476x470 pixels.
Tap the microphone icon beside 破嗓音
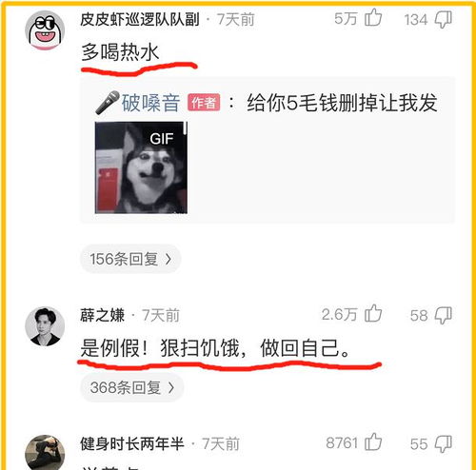(108, 103)
